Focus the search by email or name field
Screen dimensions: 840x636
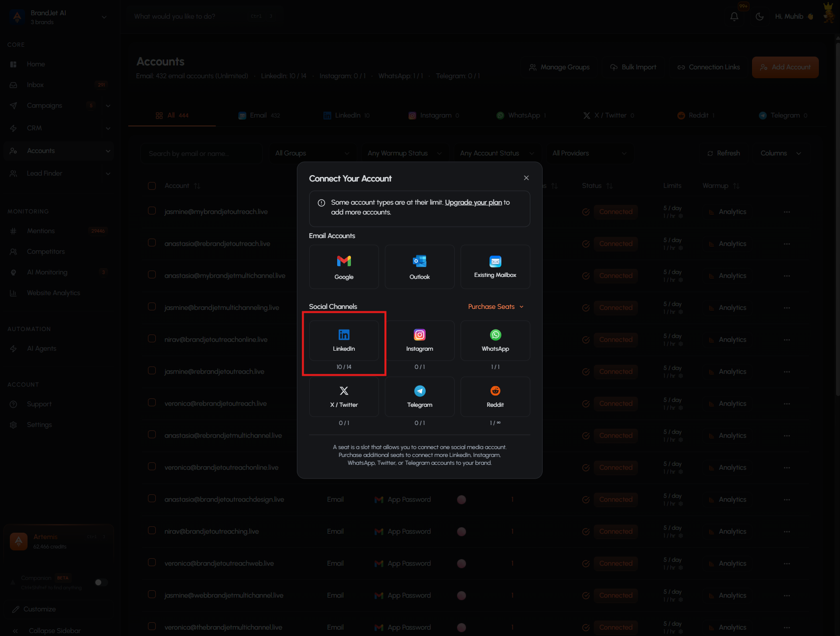pos(202,153)
